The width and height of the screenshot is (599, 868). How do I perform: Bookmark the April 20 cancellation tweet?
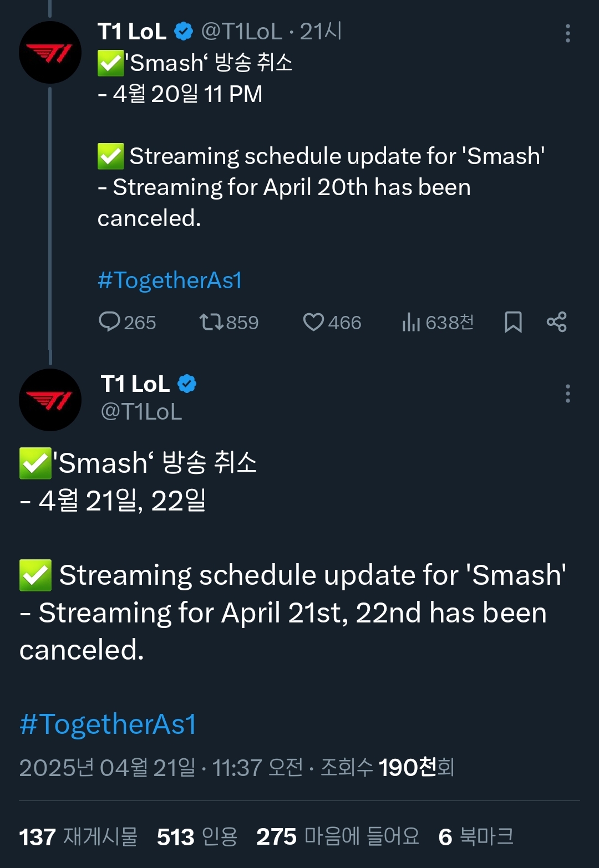click(x=513, y=321)
